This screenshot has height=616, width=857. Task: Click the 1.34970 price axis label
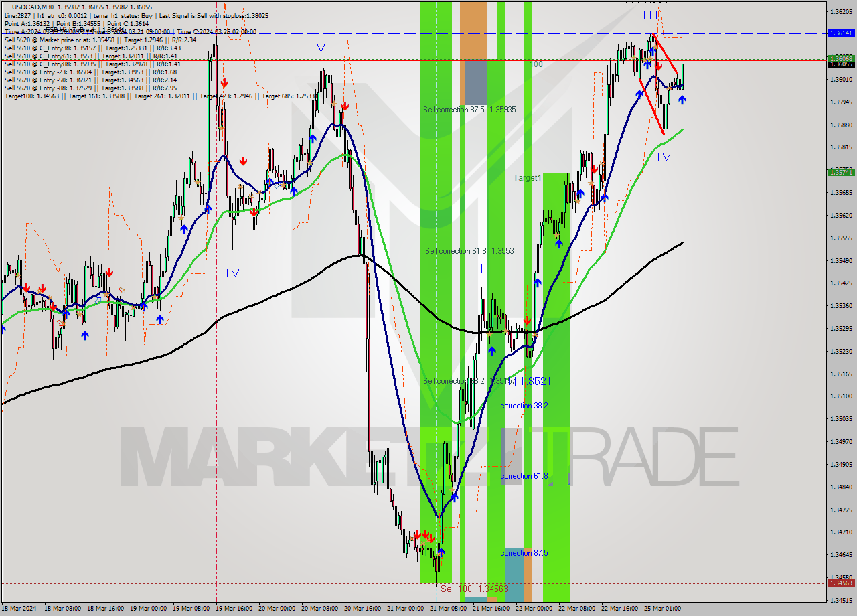(x=840, y=441)
